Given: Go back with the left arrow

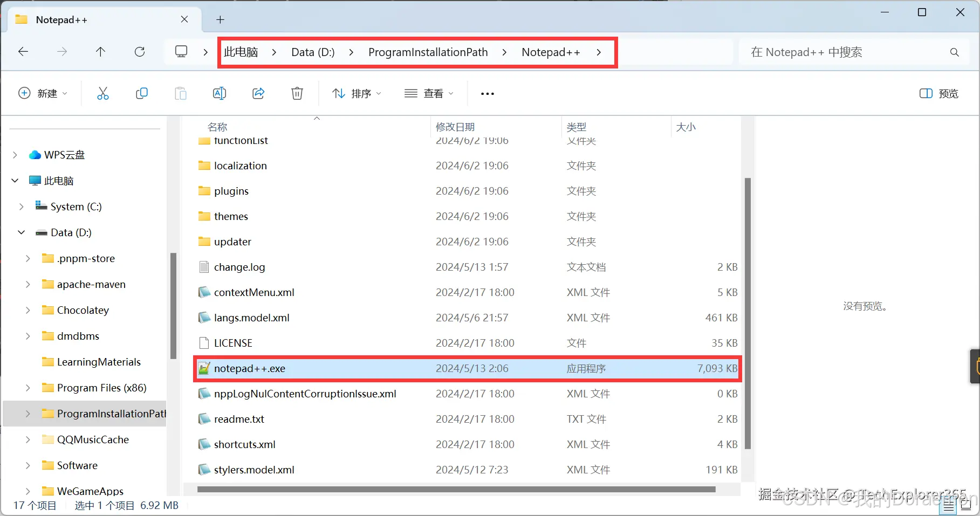Looking at the screenshot, I should click(23, 52).
